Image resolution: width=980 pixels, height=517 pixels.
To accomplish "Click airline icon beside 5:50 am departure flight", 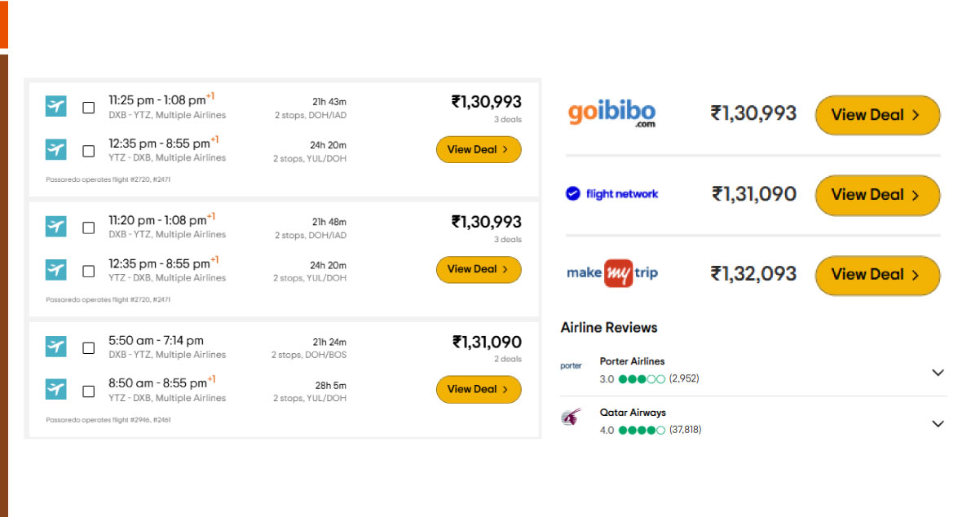I will [x=55, y=347].
